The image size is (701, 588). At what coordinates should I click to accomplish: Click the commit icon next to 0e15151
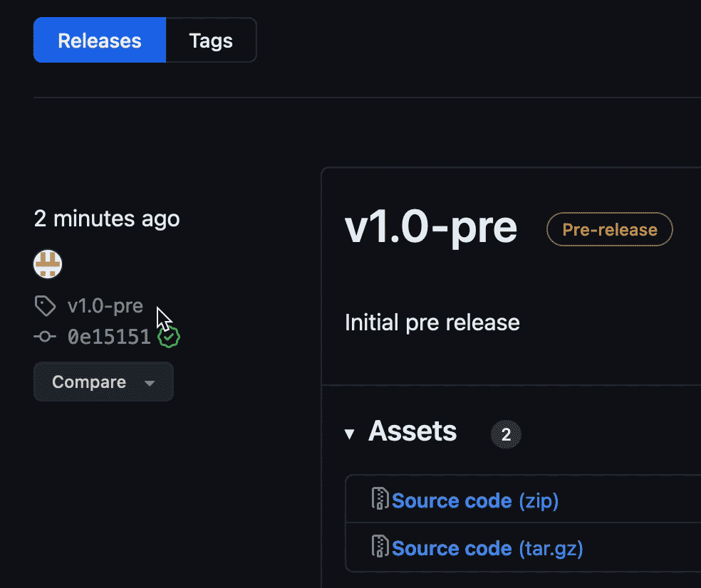click(x=45, y=337)
